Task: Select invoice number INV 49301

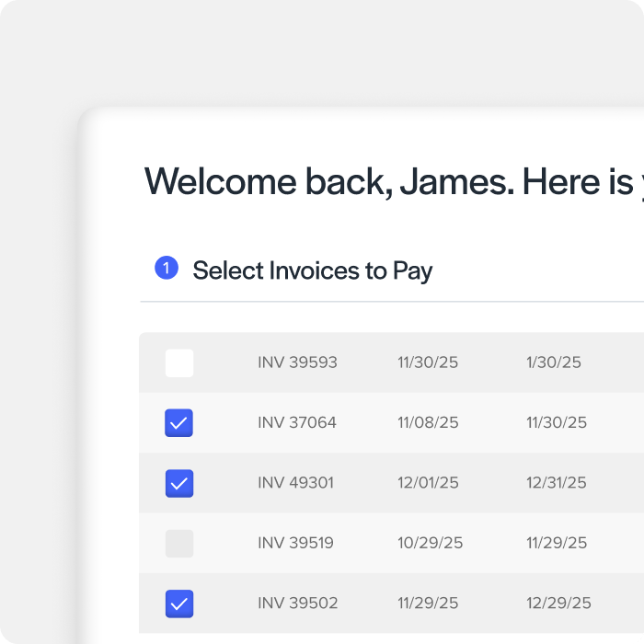Action: point(295,483)
